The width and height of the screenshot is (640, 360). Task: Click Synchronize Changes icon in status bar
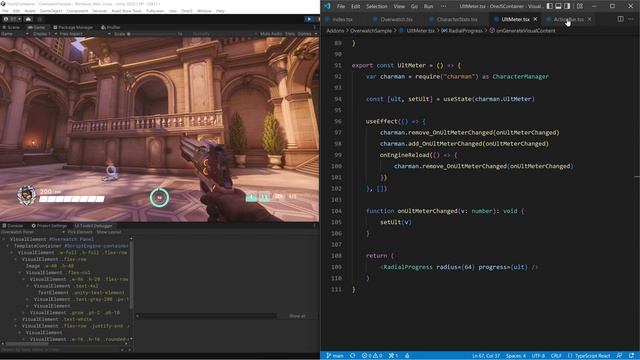[353, 356]
